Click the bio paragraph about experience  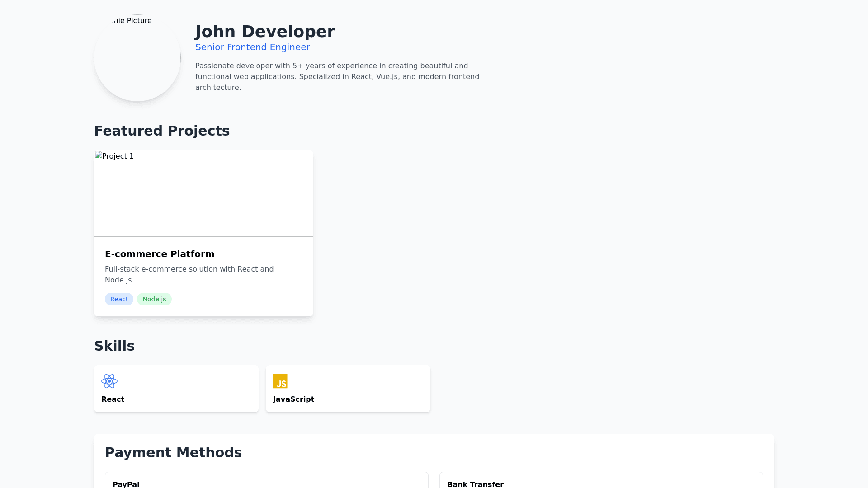337,76
